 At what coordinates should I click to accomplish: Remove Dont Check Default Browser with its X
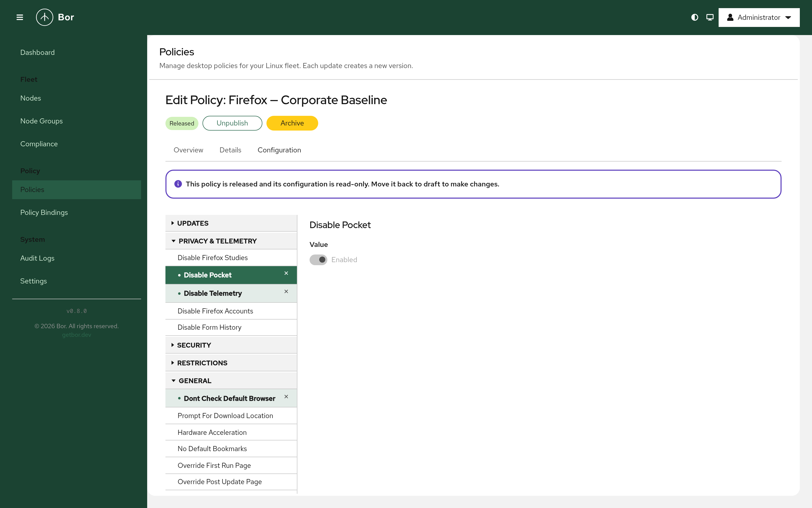tap(286, 396)
